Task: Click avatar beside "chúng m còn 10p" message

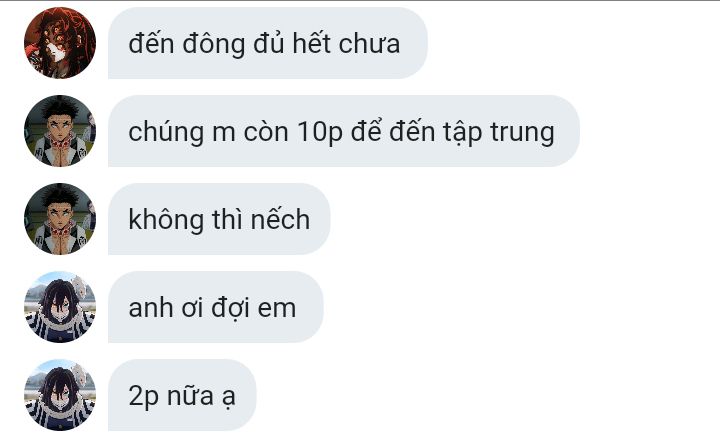Action: pos(60,131)
